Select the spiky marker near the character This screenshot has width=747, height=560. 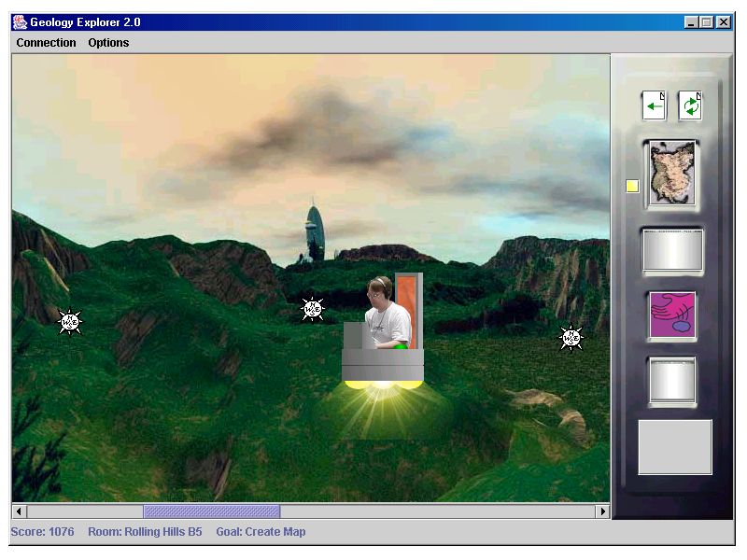[x=313, y=309]
